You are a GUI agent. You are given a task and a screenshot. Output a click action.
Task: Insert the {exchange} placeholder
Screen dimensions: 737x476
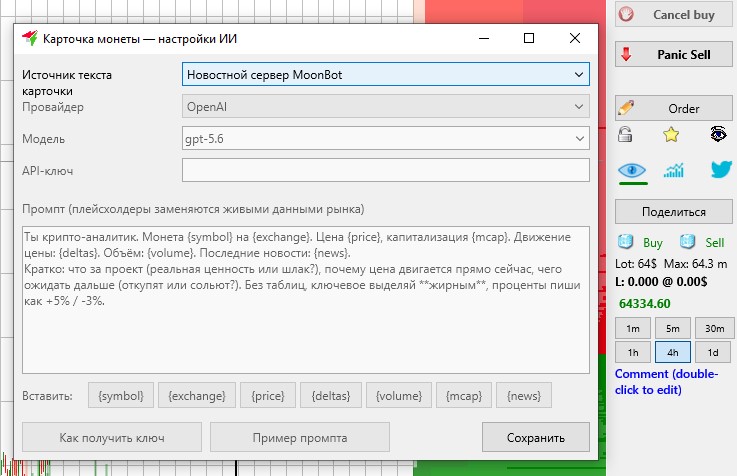(197, 396)
